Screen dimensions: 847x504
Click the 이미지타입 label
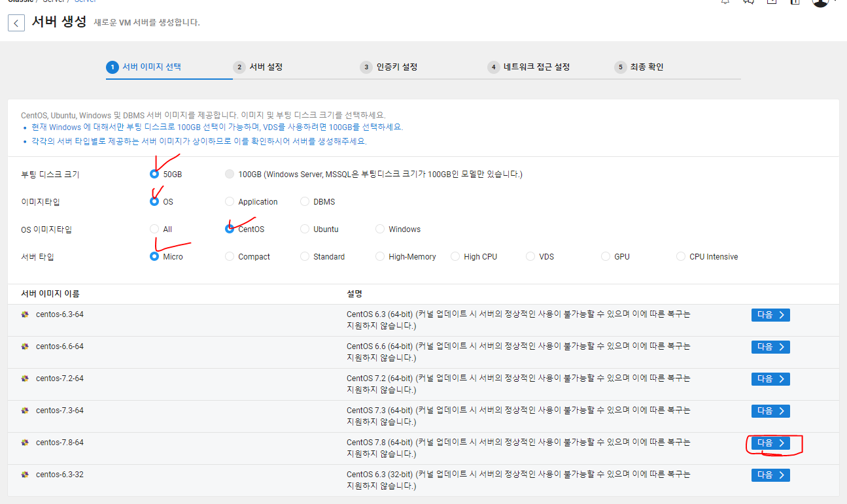(40, 202)
